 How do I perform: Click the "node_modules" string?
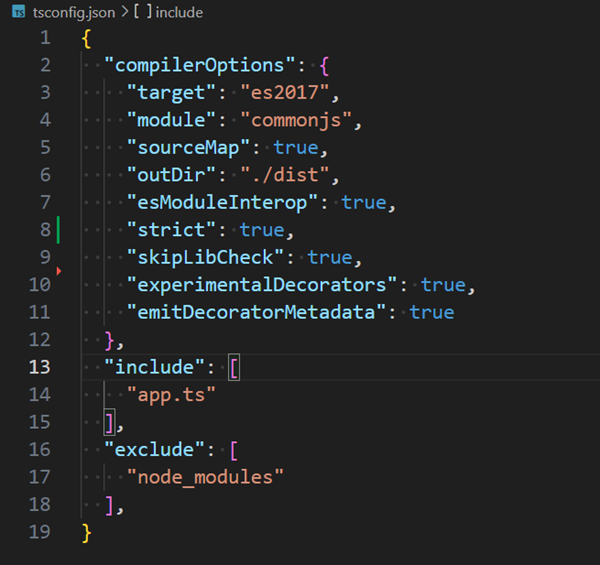coord(205,477)
